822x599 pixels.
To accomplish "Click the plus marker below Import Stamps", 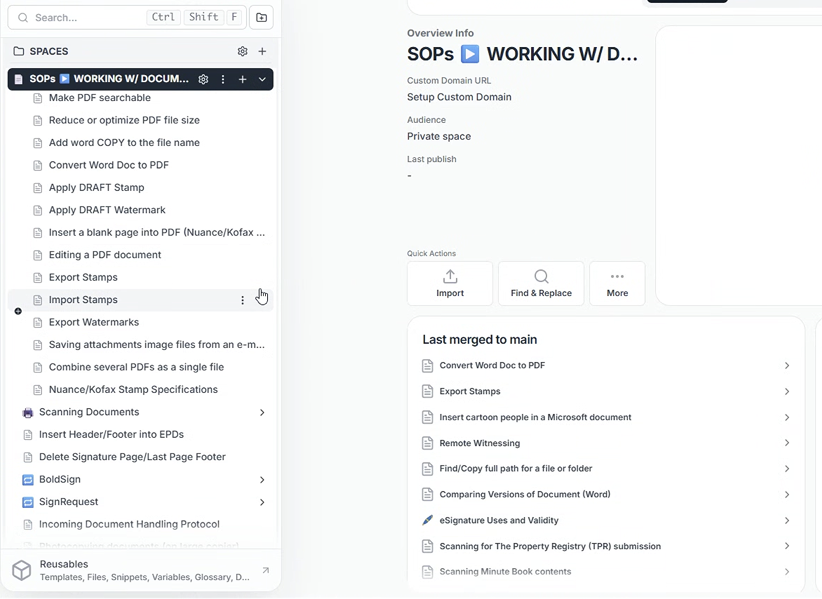I will (18, 311).
